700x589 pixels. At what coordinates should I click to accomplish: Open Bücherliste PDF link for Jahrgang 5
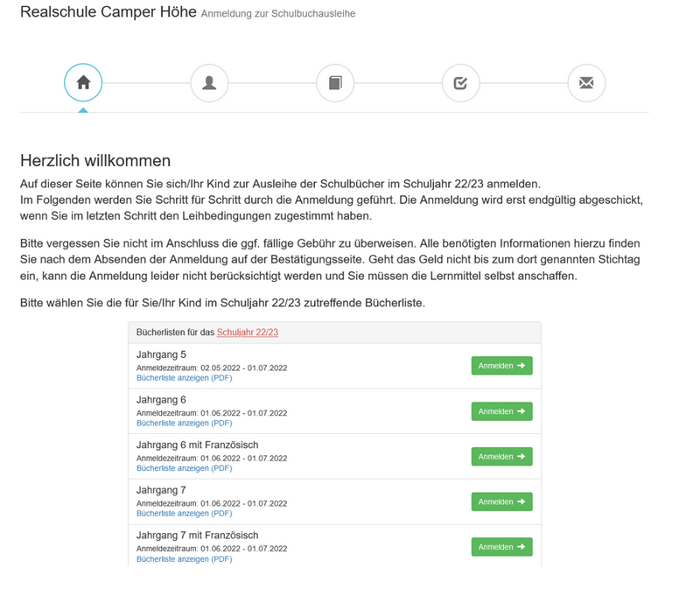tap(184, 378)
